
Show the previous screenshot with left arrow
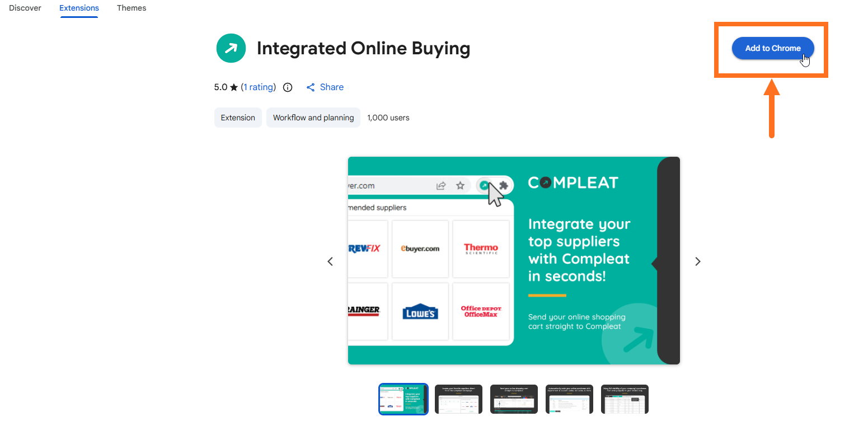330,261
